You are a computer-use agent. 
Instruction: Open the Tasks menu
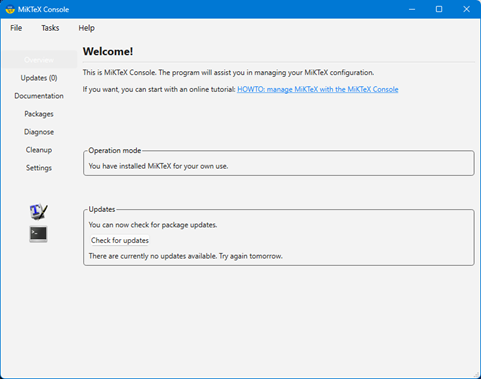[50, 28]
